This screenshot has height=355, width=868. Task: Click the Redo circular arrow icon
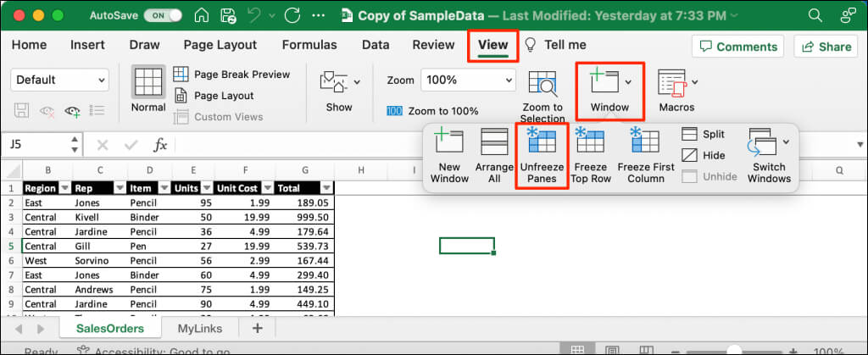coord(292,15)
